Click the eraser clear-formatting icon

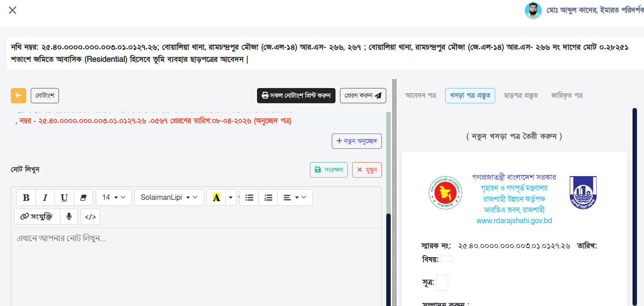pyautogui.click(x=83, y=198)
